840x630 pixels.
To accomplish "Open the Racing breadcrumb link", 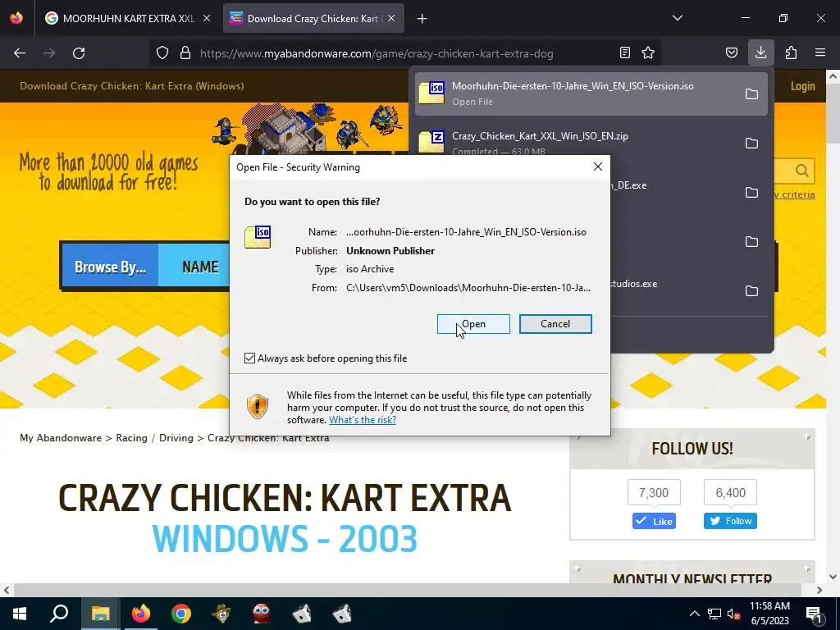I will (131, 438).
